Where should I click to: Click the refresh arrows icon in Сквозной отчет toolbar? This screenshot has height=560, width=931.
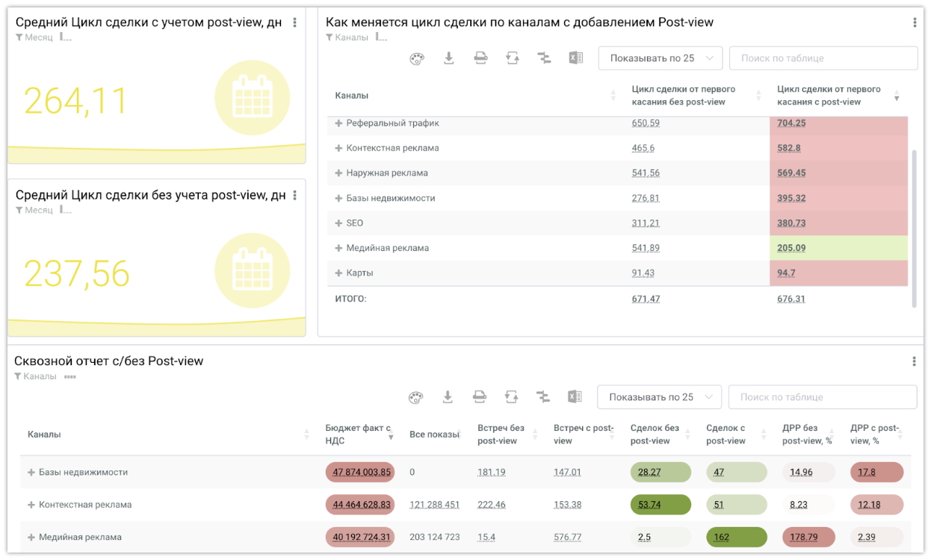tap(511, 397)
